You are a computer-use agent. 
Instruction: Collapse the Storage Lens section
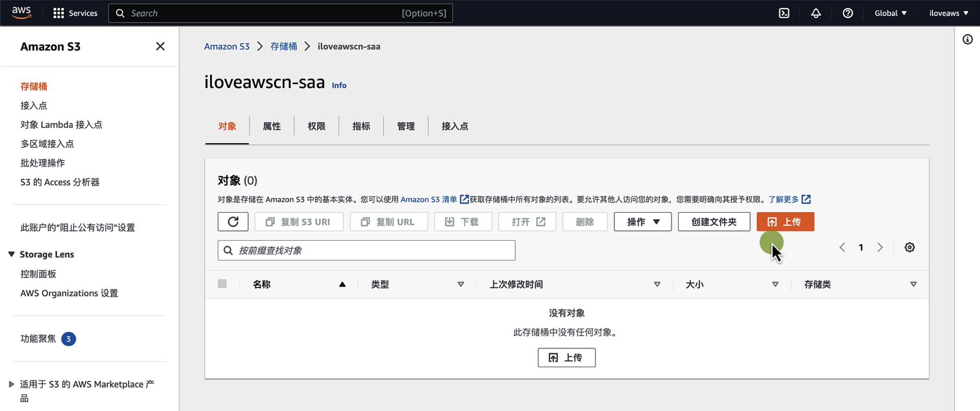[11, 254]
